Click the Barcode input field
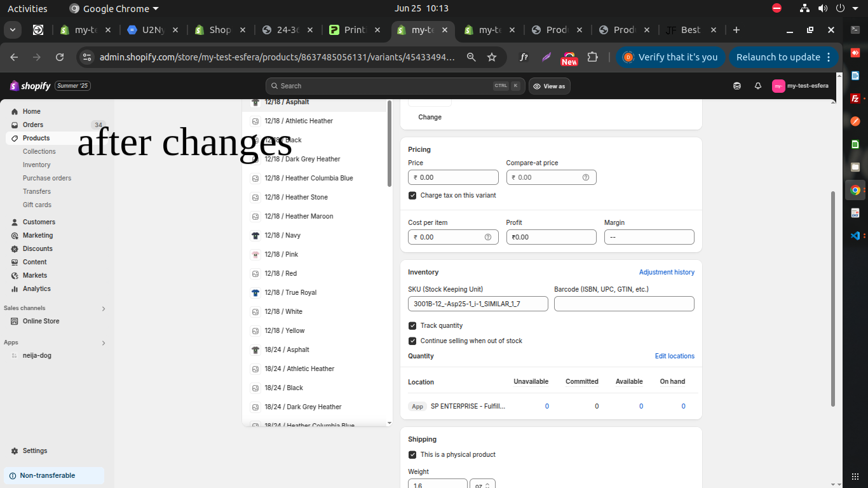Viewport: 868px width, 488px height. [x=623, y=304]
